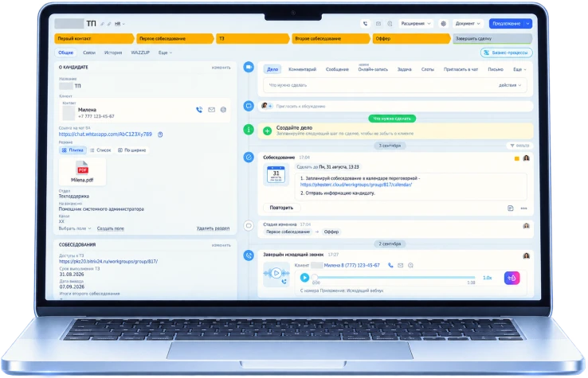The image size is (588, 378).
Task: Open the действия dropdown in the task input
Action: pyautogui.click(x=510, y=85)
